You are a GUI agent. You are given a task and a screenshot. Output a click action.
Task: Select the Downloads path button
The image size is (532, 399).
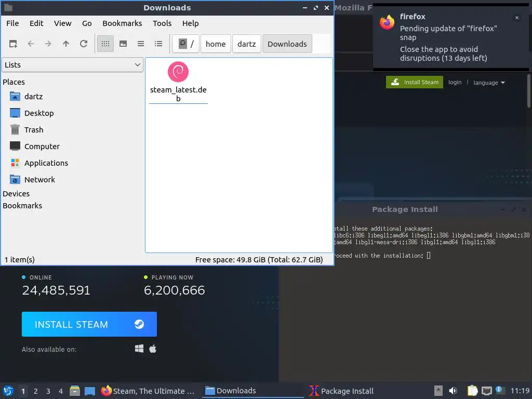287,44
